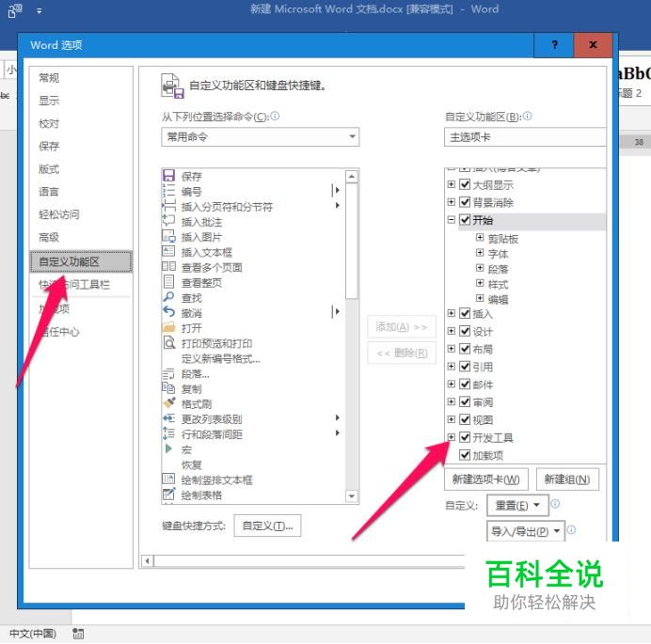
Task: Uncheck the 大纲显示 tab checkbox
Action: [x=465, y=184]
